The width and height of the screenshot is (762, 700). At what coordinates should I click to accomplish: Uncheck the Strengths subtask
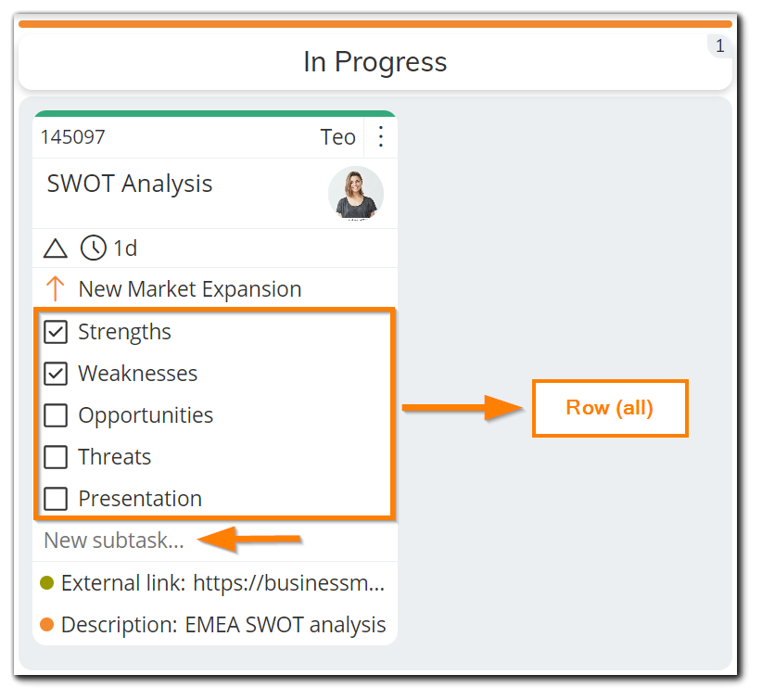pyautogui.click(x=56, y=332)
